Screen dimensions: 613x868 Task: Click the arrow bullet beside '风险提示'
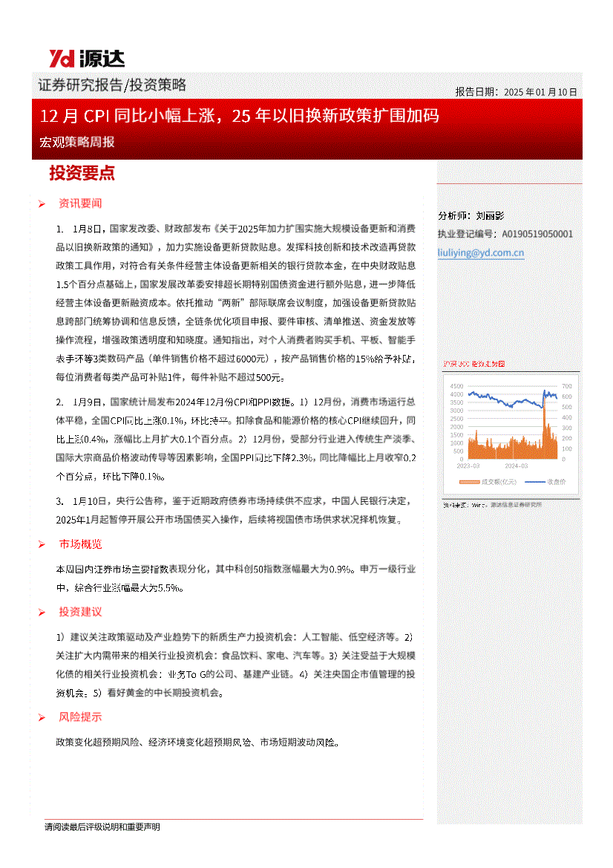[42, 717]
